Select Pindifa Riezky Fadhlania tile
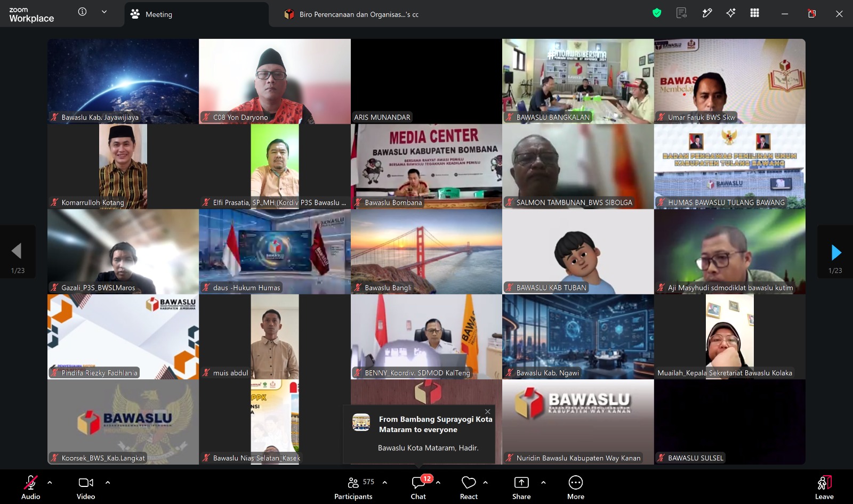853x504 pixels. coord(123,337)
